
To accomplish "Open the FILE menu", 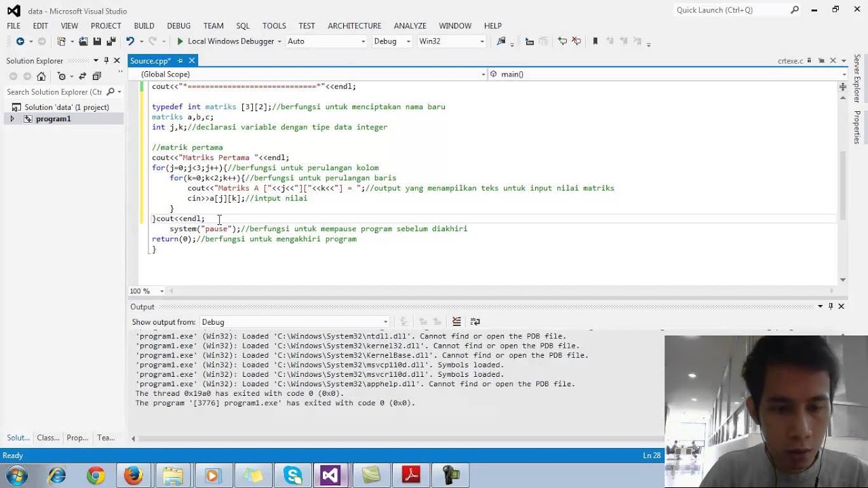I will point(14,26).
